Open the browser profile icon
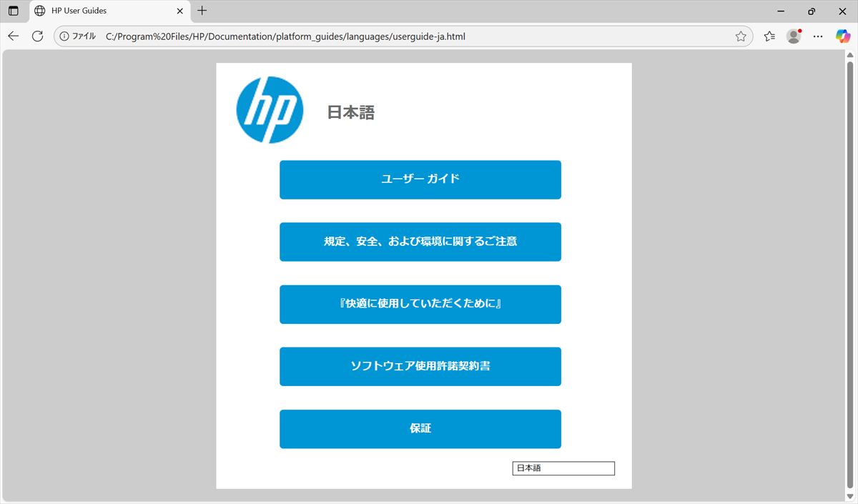 [x=793, y=36]
